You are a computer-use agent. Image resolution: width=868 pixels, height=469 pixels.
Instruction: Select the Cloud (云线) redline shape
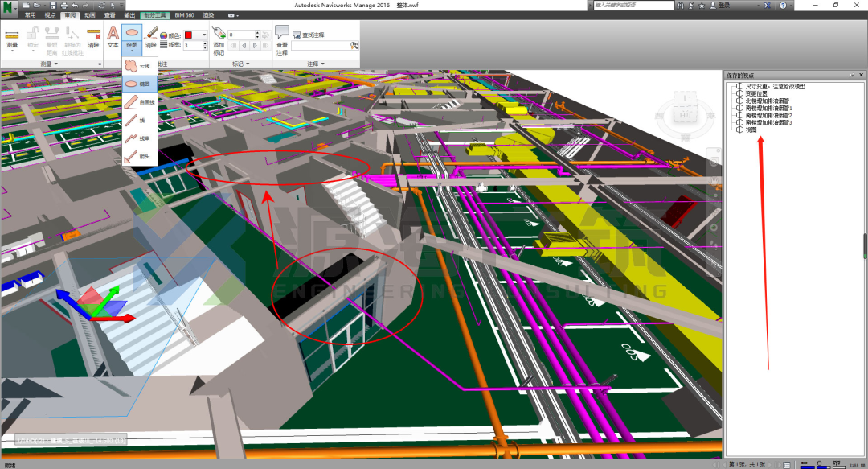tap(140, 65)
